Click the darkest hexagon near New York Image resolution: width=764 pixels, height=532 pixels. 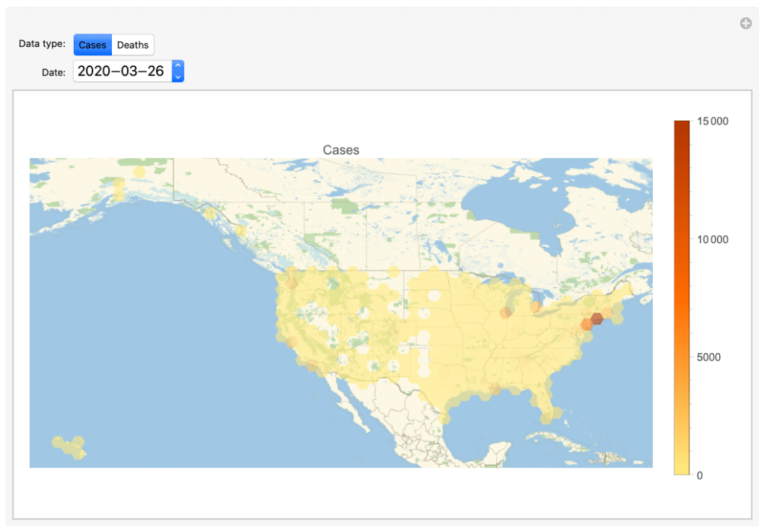point(597,319)
